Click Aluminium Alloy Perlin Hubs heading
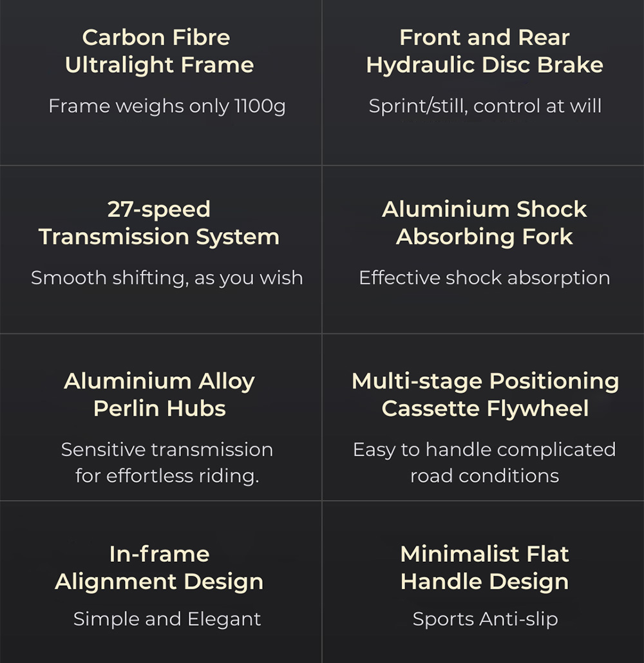 pyautogui.click(x=160, y=394)
